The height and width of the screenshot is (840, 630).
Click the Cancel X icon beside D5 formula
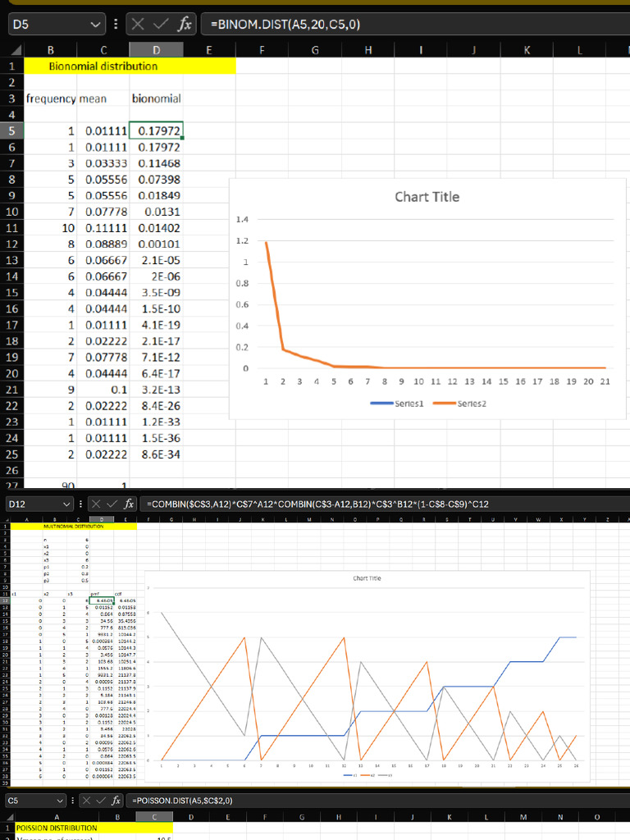[x=138, y=24]
